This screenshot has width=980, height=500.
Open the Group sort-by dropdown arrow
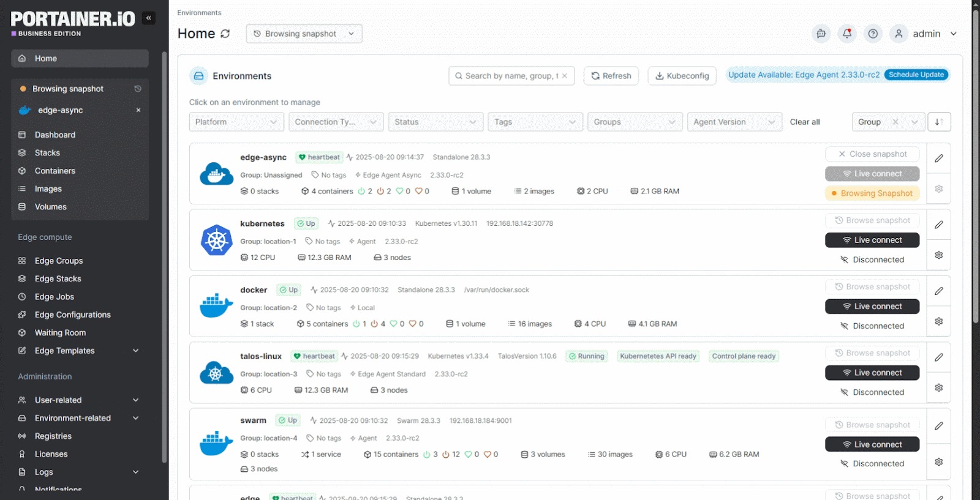click(914, 122)
